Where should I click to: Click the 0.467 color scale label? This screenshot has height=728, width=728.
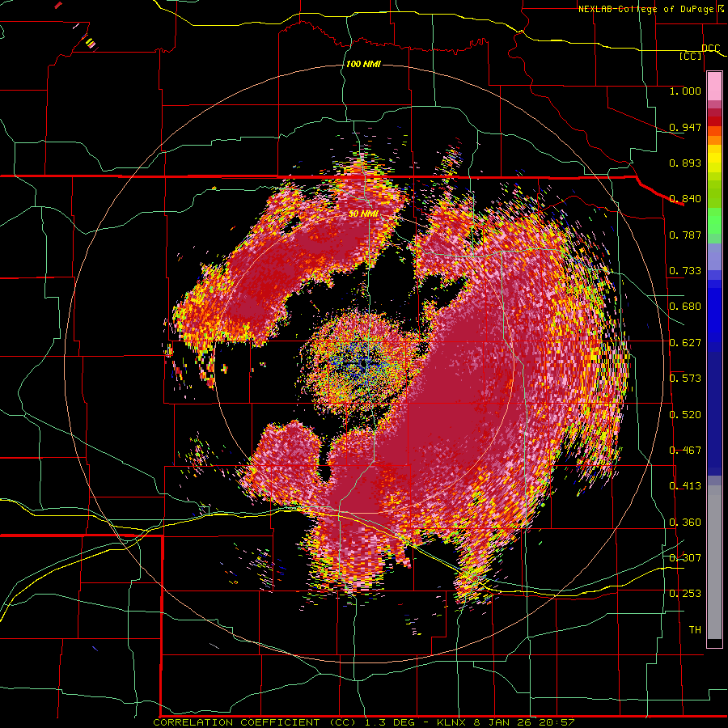coord(685,451)
